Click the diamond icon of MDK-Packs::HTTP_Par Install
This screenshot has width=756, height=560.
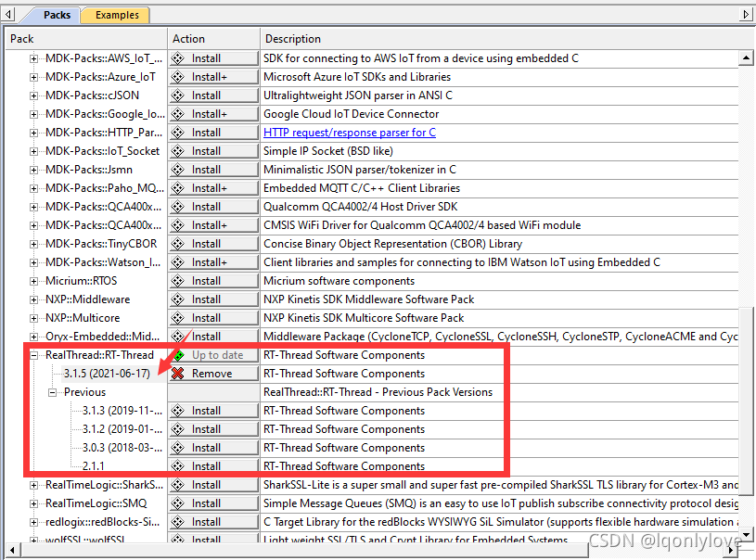click(178, 133)
